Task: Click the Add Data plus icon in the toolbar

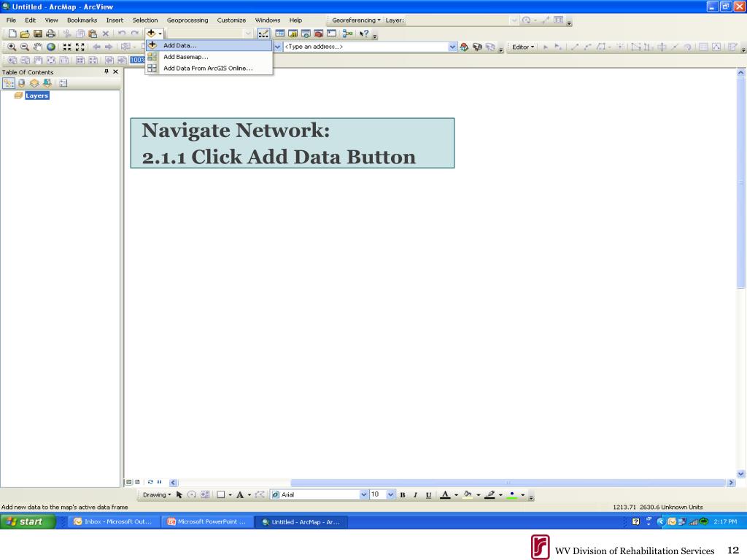Action: point(151,34)
